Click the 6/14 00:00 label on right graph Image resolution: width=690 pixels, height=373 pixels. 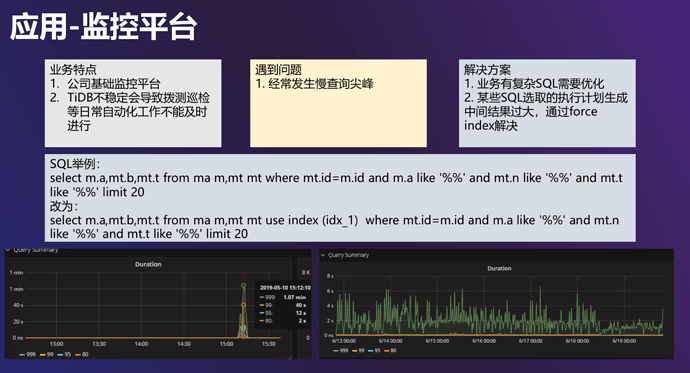coord(390,341)
